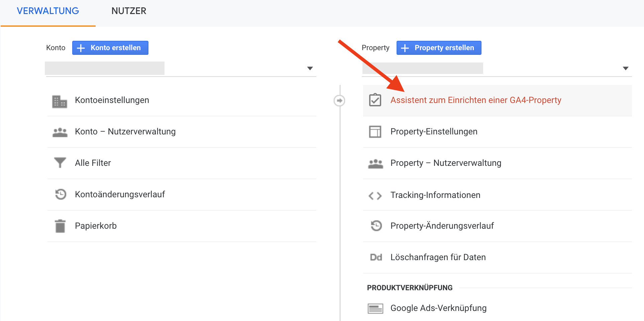Open the Konto selection dropdown arrow
The width and height of the screenshot is (644, 321).
point(310,68)
